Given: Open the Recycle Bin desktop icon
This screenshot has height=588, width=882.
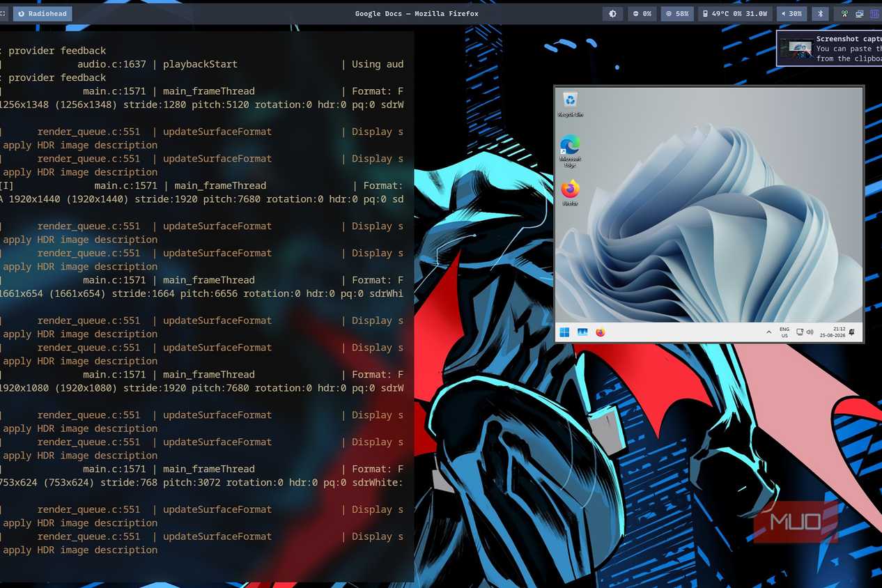Looking at the screenshot, I should [570, 103].
